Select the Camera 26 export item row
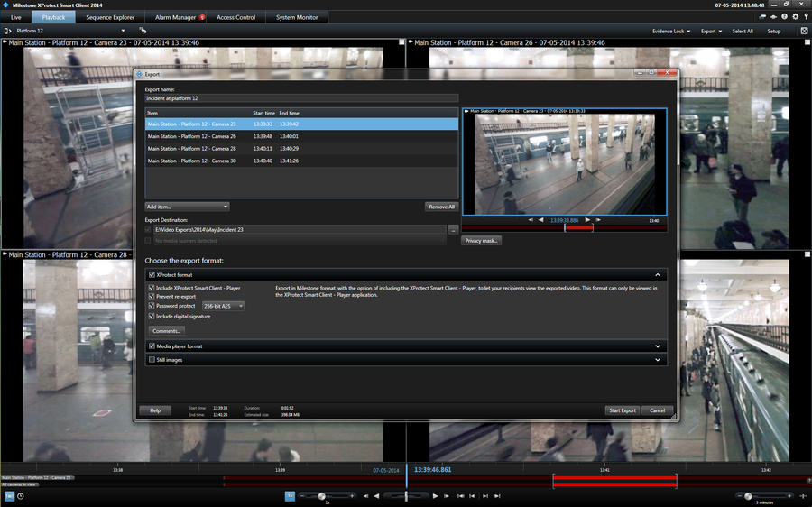This screenshot has width=812, height=507. 301,136
